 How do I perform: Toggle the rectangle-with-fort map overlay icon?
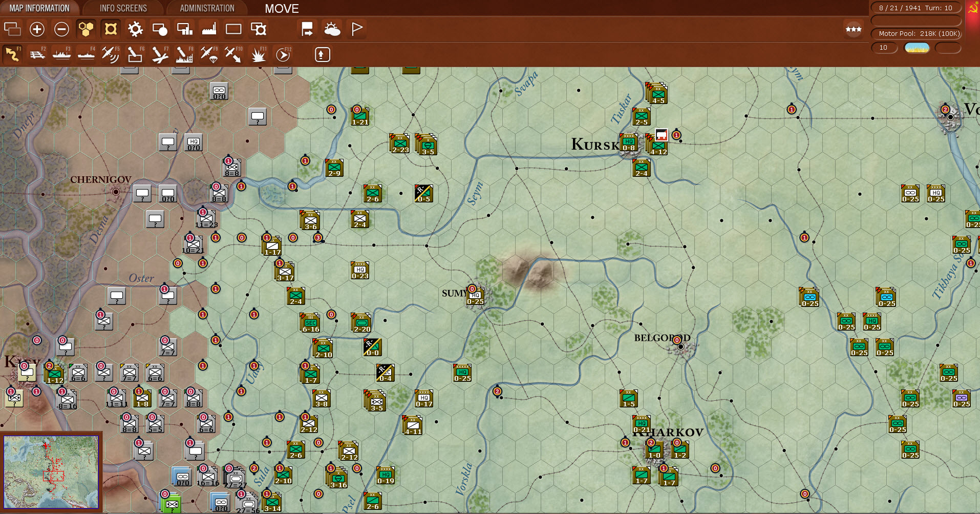258,29
